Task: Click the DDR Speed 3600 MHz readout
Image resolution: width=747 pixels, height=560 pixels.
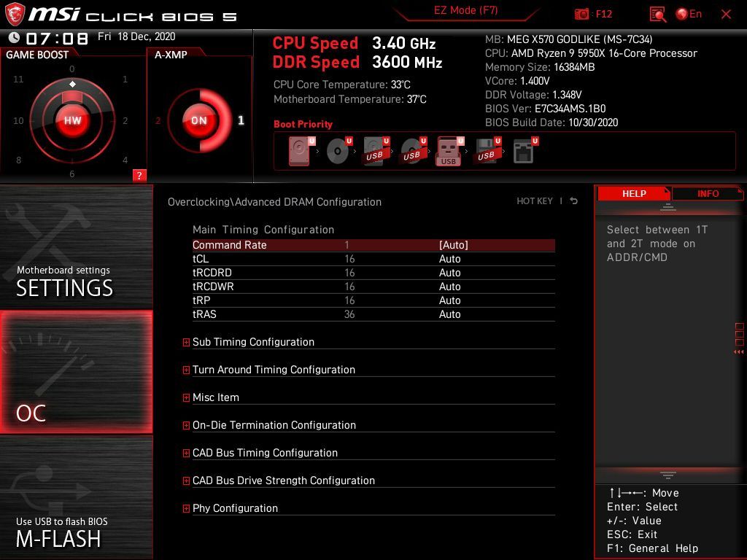Action: pyautogui.click(x=357, y=62)
